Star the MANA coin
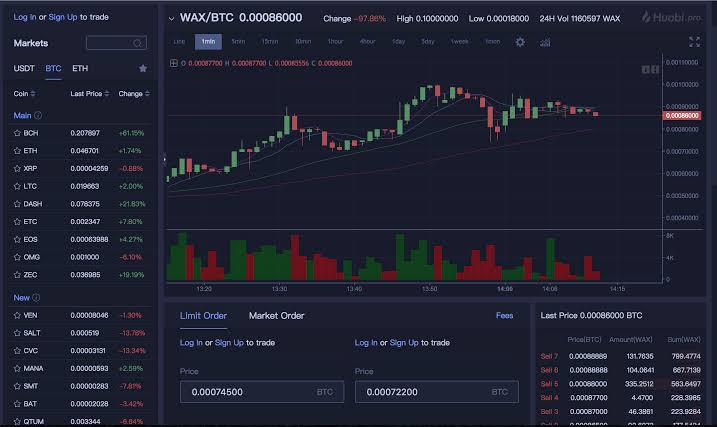717x427 pixels. tap(17, 368)
